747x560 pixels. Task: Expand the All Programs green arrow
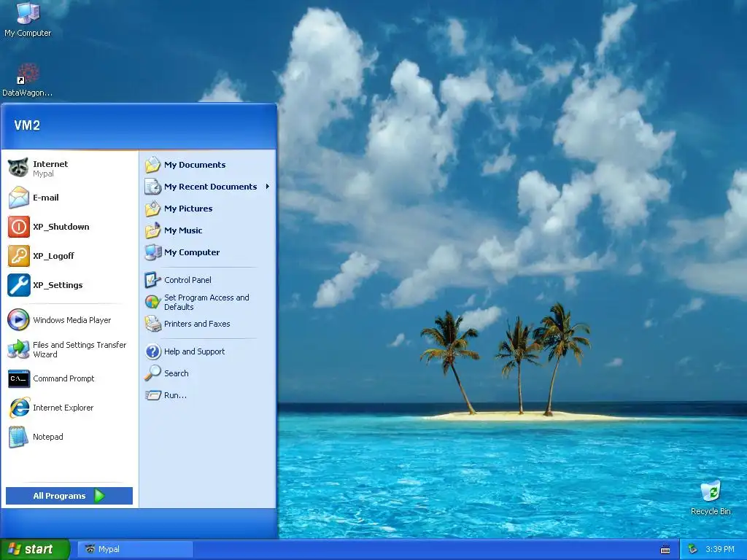point(99,496)
